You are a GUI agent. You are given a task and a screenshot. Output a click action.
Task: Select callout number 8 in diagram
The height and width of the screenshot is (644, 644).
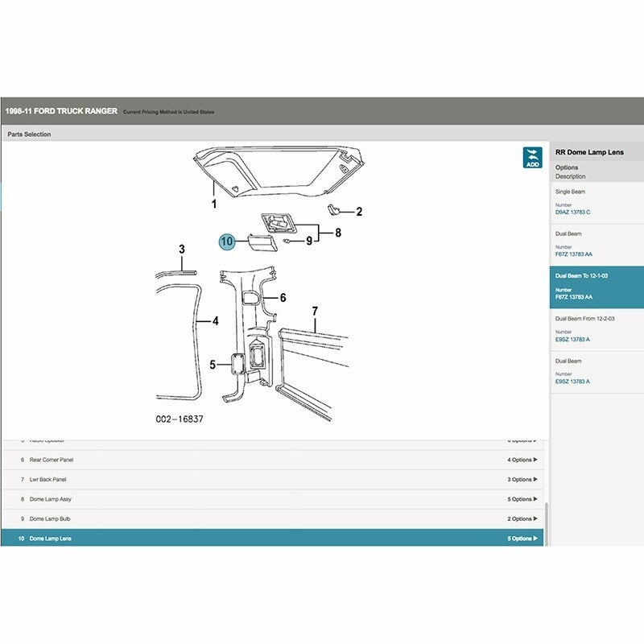[x=338, y=233]
